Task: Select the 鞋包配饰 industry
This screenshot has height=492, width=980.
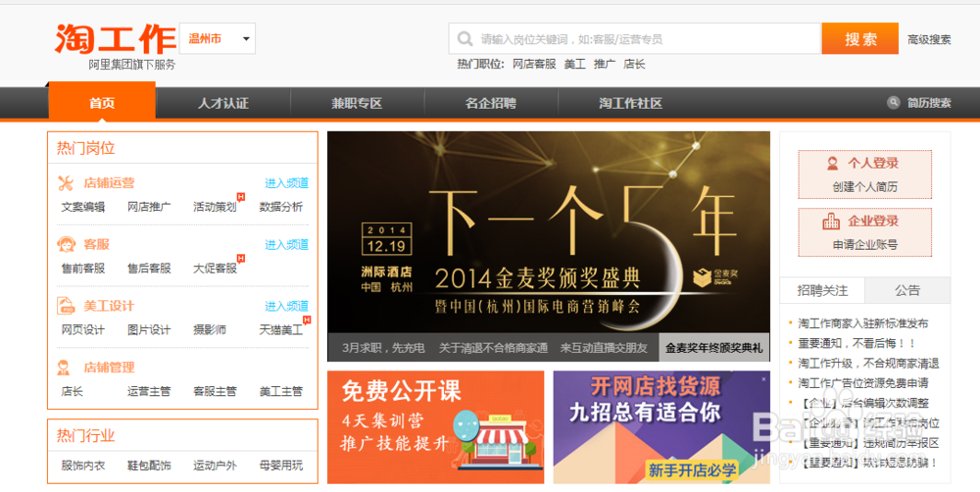Action: (149, 466)
